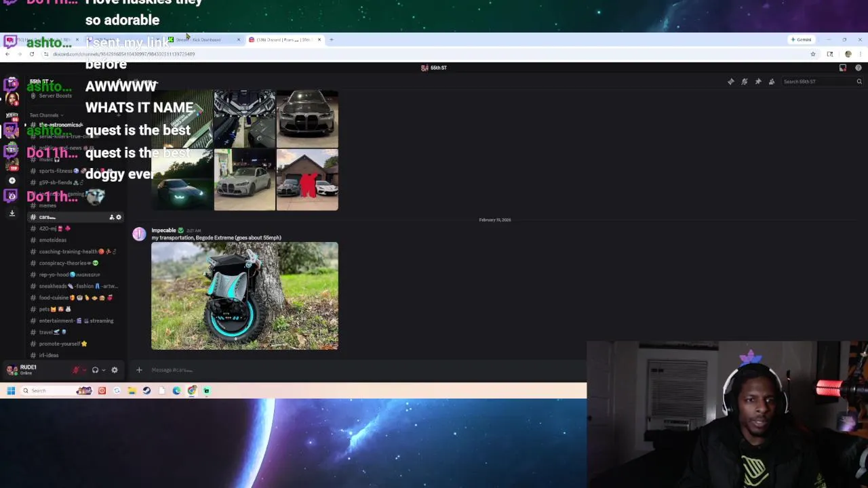This screenshot has height=488, width=868.
Task: Open Steam from the taskbar
Action: (x=146, y=390)
